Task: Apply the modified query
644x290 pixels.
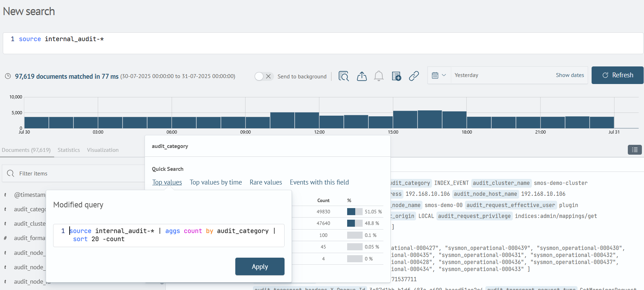Action: (x=260, y=266)
